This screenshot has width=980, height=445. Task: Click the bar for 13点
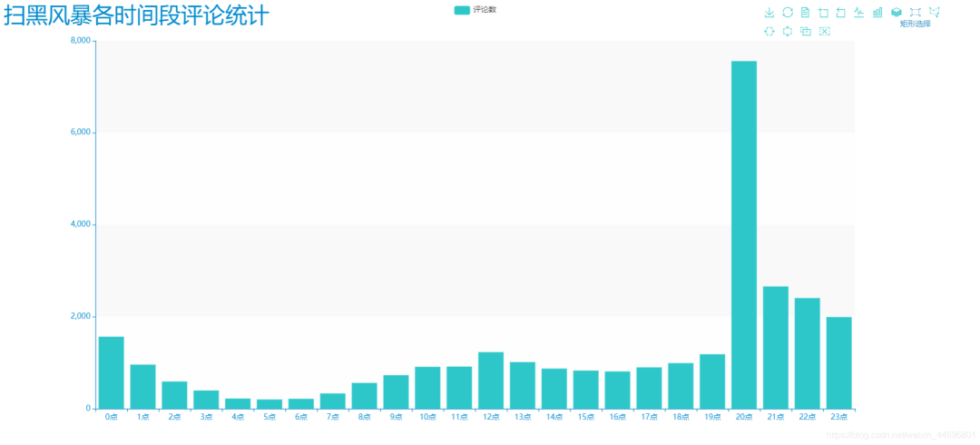pyautogui.click(x=523, y=386)
